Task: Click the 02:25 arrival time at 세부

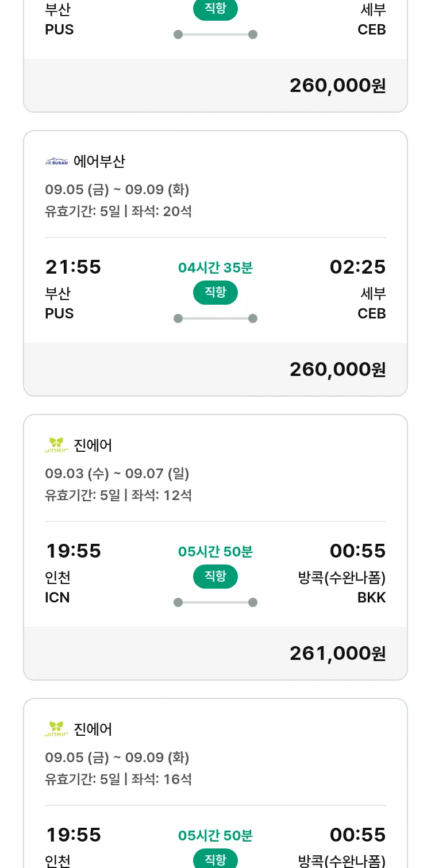Action: pyautogui.click(x=357, y=267)
